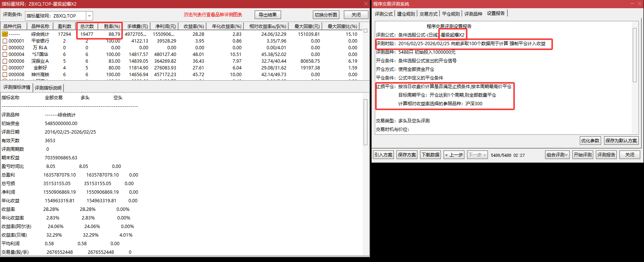644x262 pixels.
Task: Switch to the 建仓规则 tab
Action: click(406, 14)
